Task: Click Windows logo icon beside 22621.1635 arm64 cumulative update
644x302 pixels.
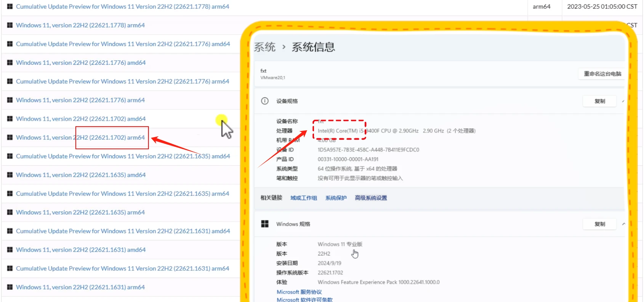Action: [10, 193]
